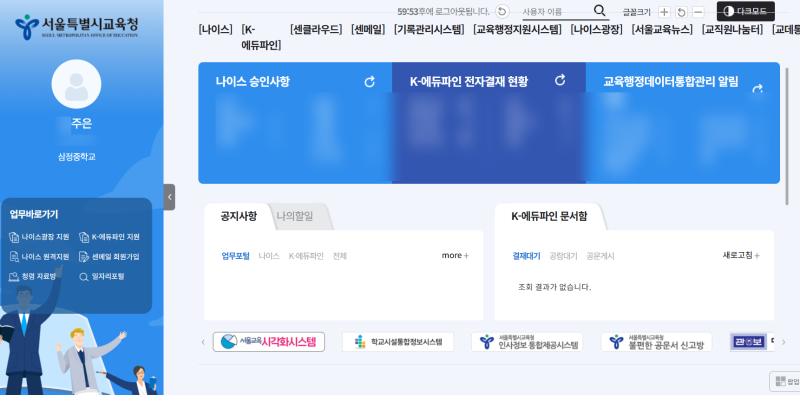This screenshot has width=800, height=395.
Task: Open 불편한 공문서 신고방 banner
Action: [657, 342]
